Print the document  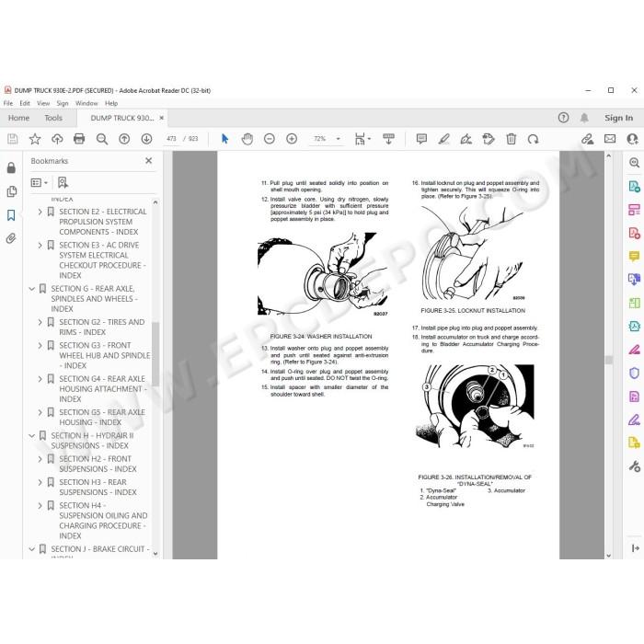79,139
